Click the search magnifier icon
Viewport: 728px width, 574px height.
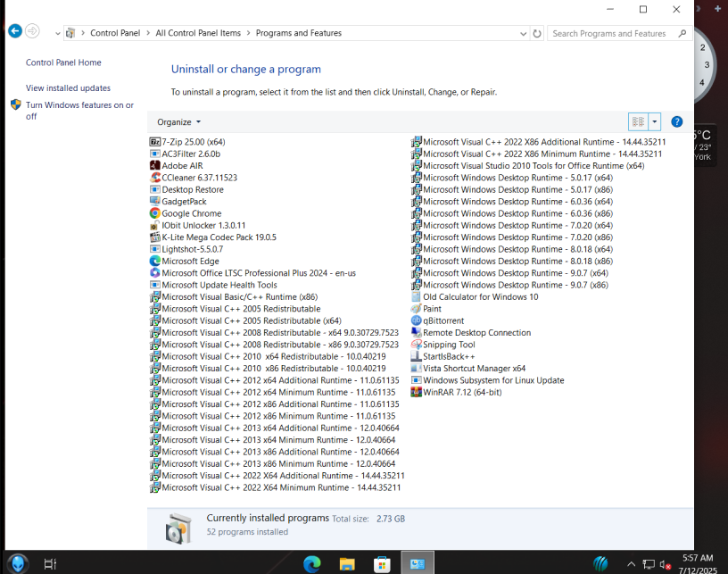click(682, 33)
